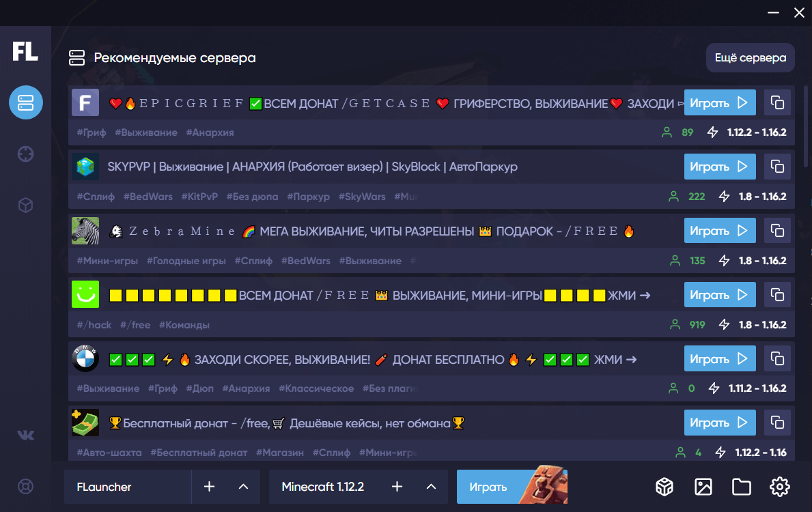Click the 1.11.2 - 1.16.2 version range
812x512 pixels.
pos(757,388)
